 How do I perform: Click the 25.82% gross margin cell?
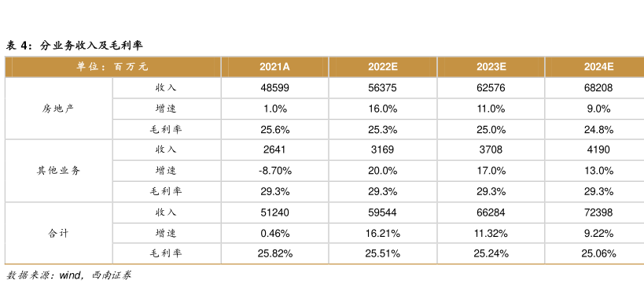(x=274, y=253)
